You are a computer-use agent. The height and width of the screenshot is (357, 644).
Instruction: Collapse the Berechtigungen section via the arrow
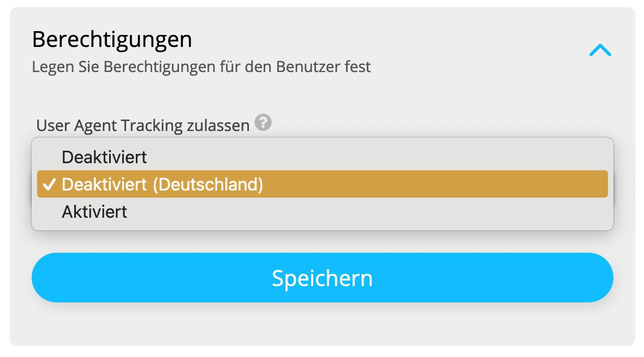pyautogui.click(x=600, y=49)
